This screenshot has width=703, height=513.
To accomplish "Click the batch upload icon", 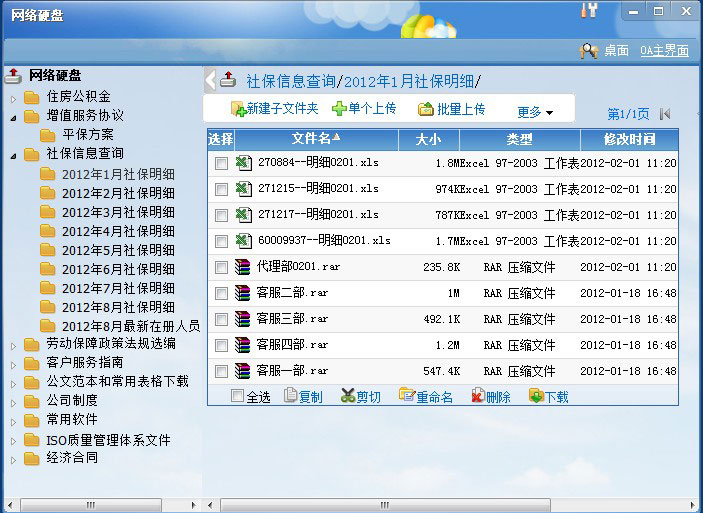I will point(425,109).
